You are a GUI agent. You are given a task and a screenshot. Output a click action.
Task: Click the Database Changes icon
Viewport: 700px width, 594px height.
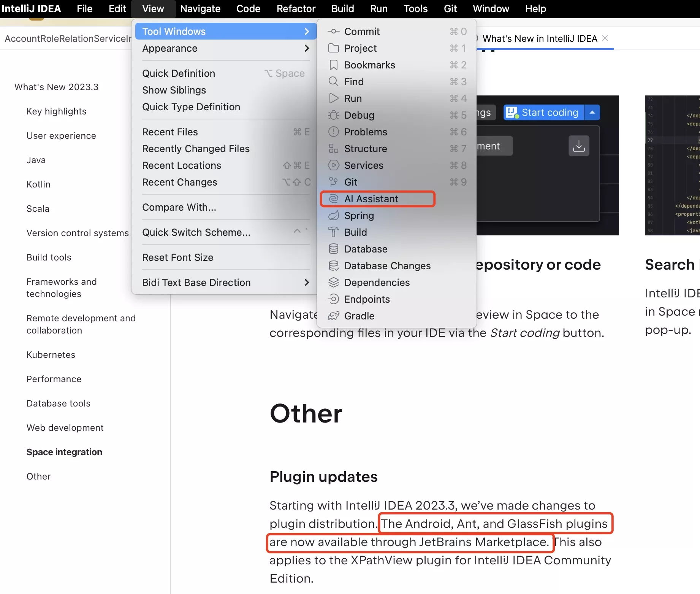click(333, 266)
